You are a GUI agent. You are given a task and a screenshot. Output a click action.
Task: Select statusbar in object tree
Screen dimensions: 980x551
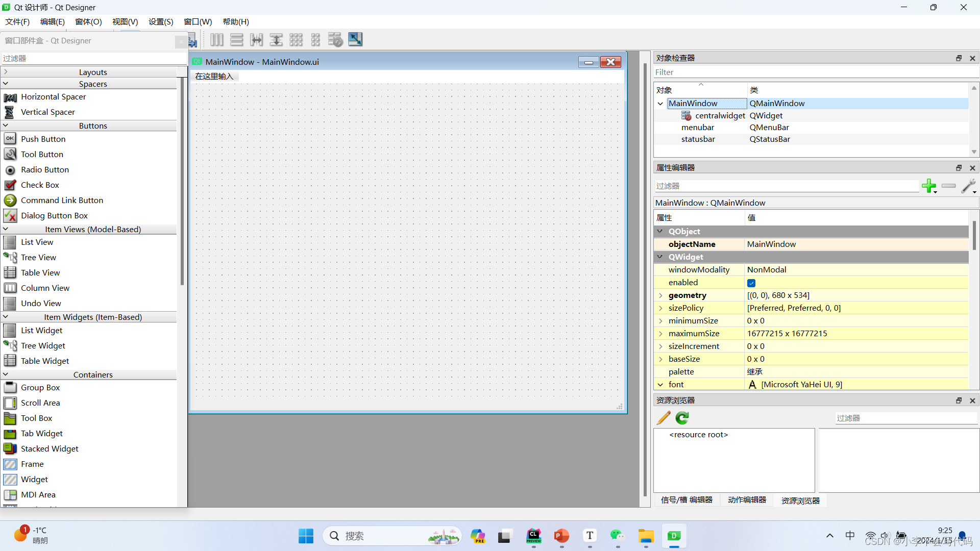pyautogui.click(x=698, y=139)
